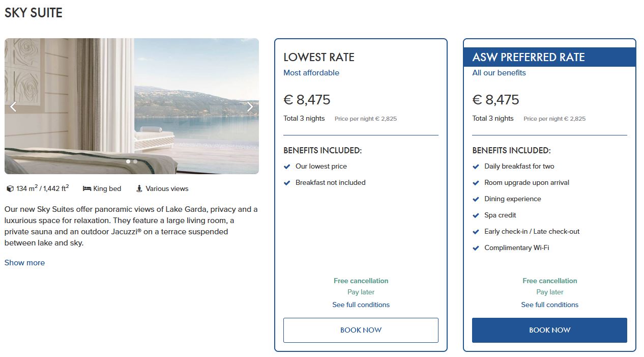Open full conditions for Lowest Rate
The height and width of the screenshot is (357, 644).
click(361, 305)
